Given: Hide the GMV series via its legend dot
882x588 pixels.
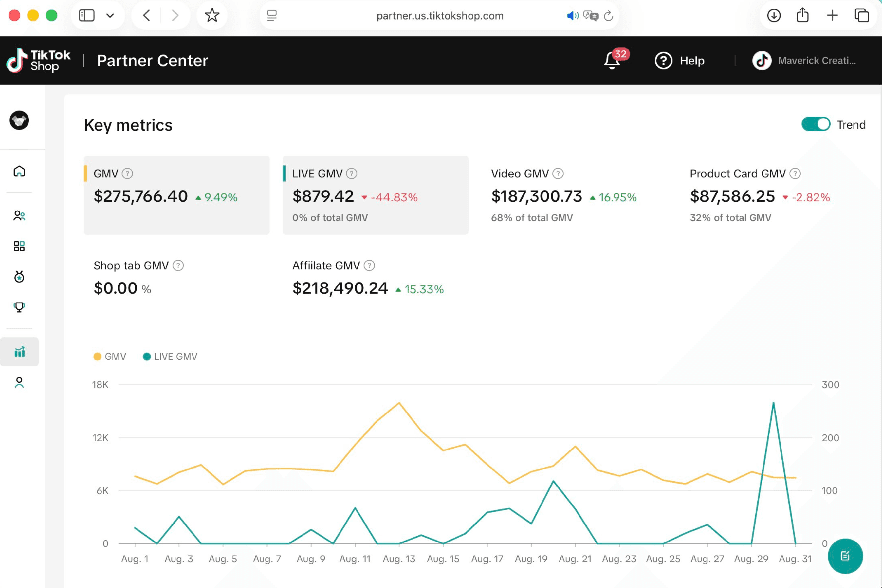Looking at the screenshot, I should click(98, 356).
